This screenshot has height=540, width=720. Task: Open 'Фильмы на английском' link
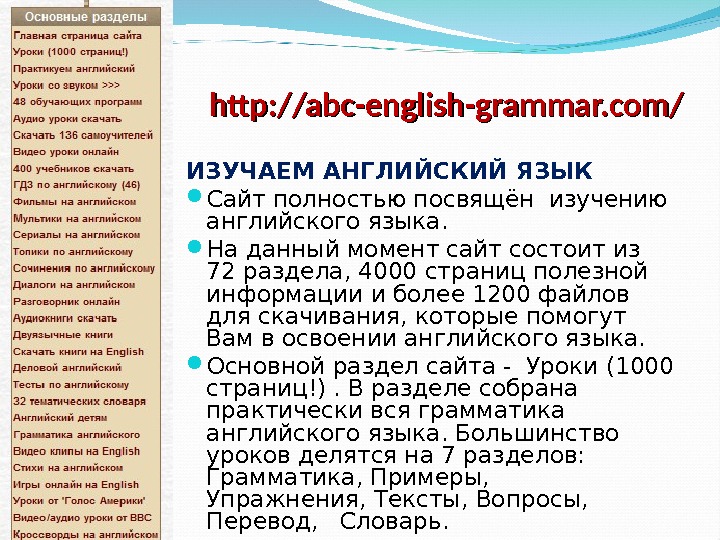click(x=74, y=202)
